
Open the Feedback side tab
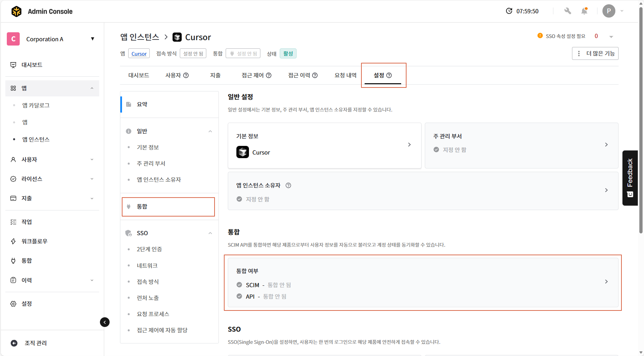[630, 178]
